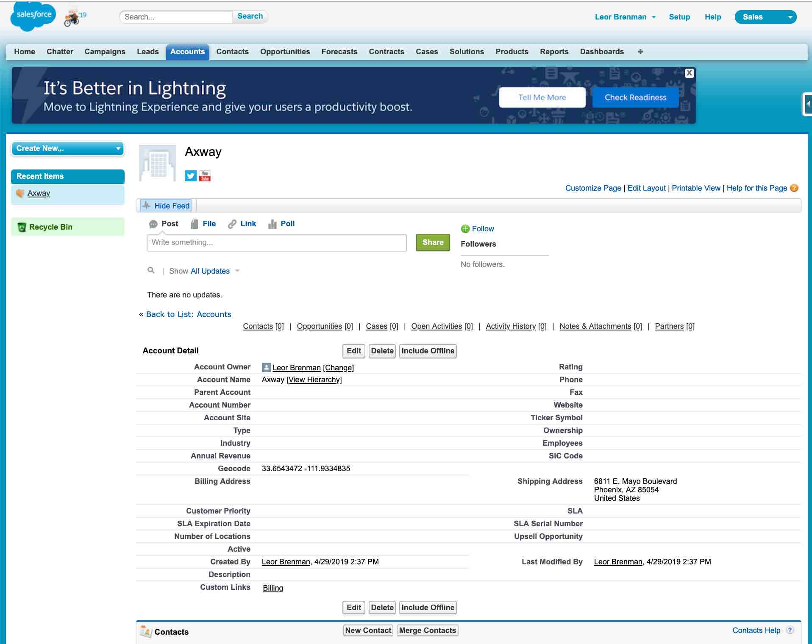Open the Leor Brenman user menu

coord(625,17)
